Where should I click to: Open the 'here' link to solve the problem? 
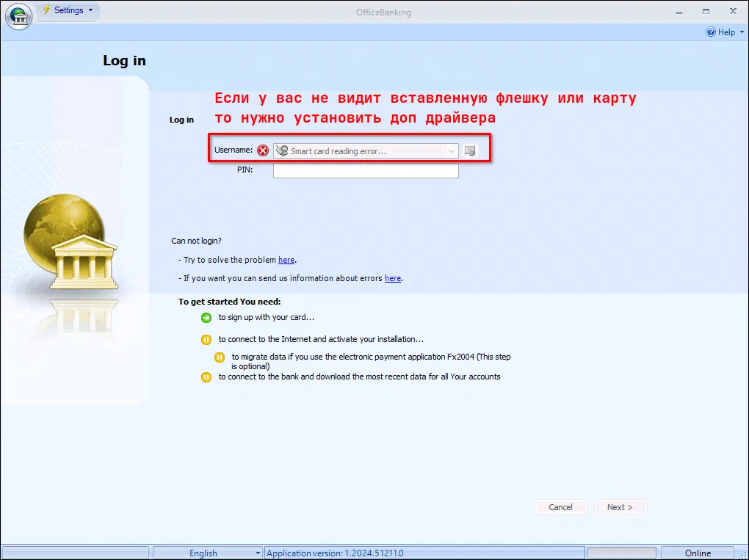click(x=286, y=260)
